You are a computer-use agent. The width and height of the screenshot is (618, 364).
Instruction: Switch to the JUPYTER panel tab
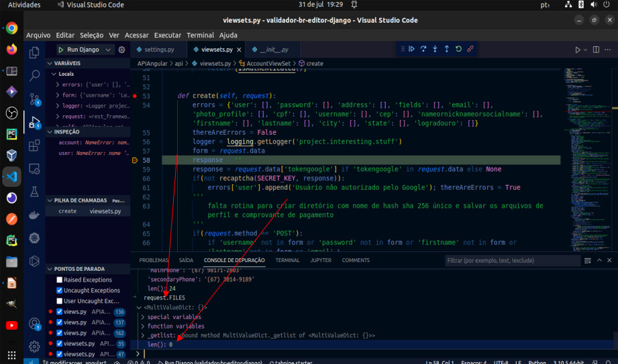(321, 260)
